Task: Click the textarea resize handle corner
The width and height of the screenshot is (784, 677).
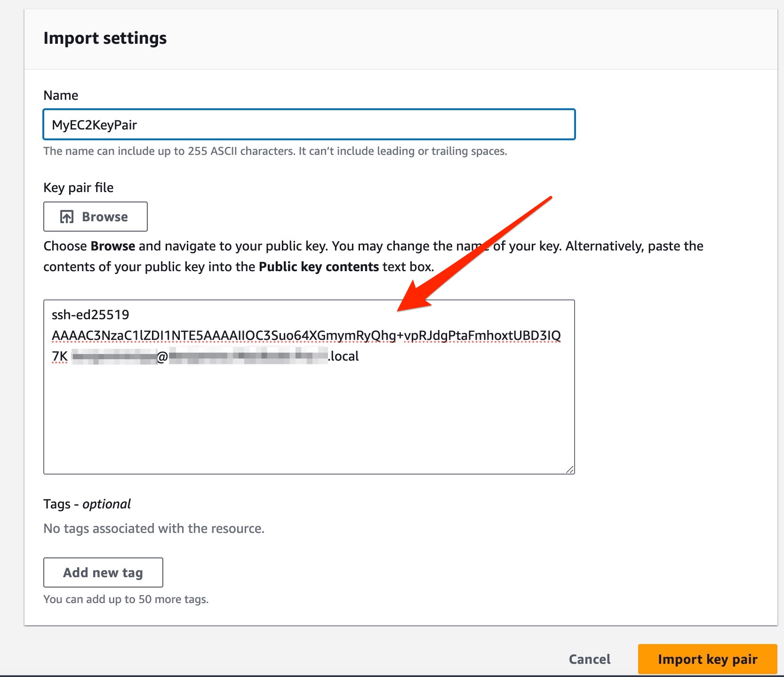Action: [x=569, y=469]
